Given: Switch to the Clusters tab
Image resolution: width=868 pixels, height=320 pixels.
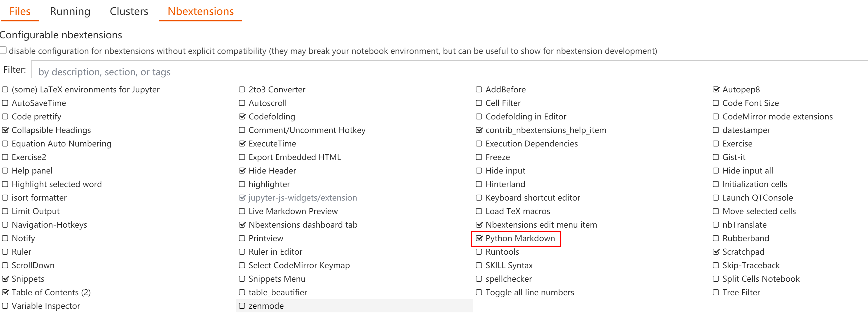Looking at the screenshot, I should [128, 11].
